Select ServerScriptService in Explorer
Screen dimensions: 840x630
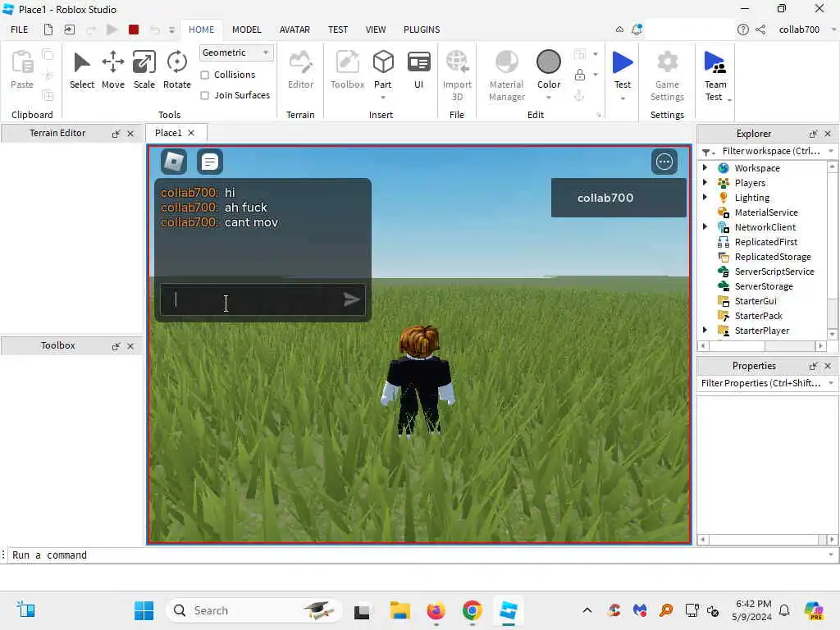pos(774,272)
